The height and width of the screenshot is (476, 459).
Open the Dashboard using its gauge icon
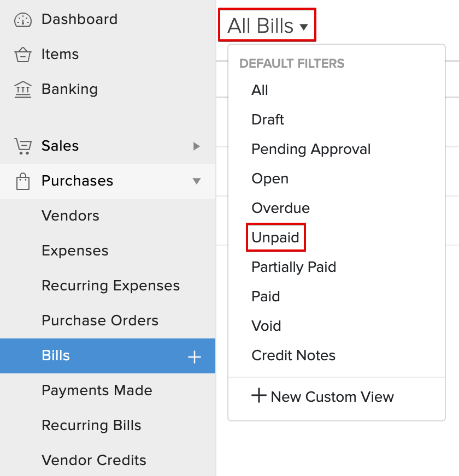point(22,19)
